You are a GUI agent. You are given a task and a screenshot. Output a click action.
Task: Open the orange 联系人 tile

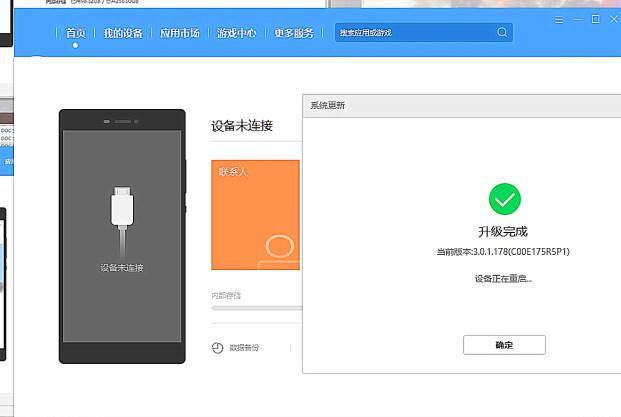click(x=255, y=215)
